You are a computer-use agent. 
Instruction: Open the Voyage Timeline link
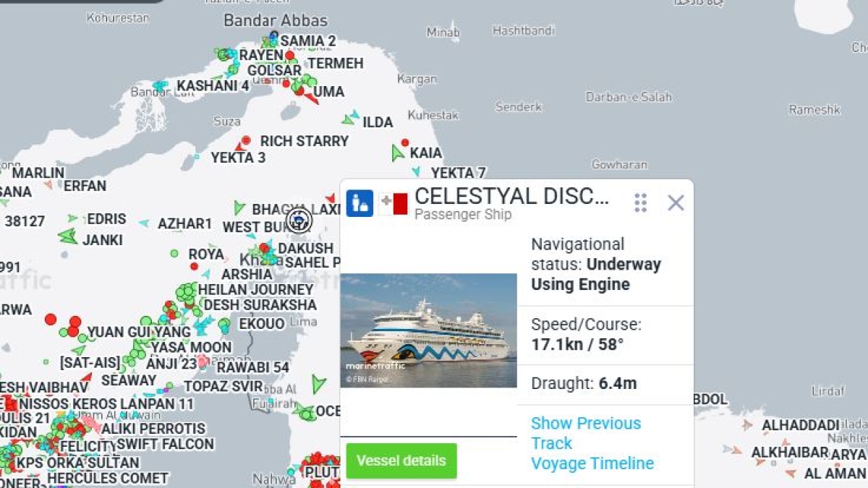[592, 463]
